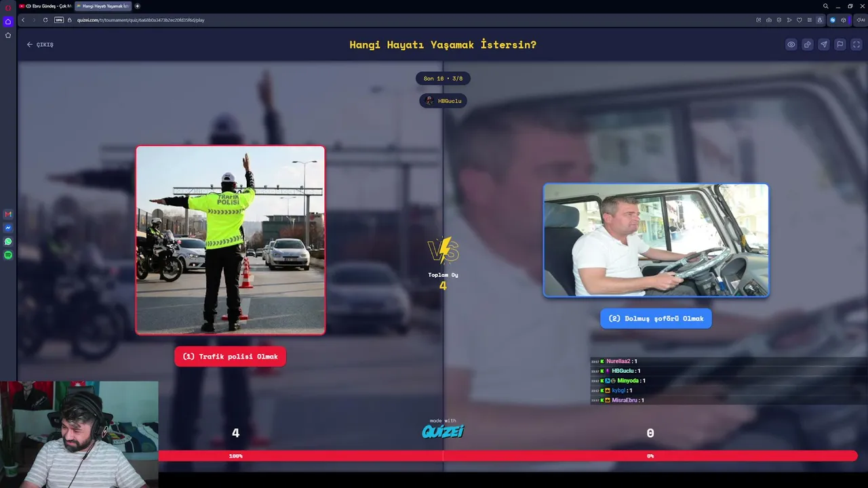Click the quiz title Hangi Hayatı Yaşamak İstersin?

point(443,45)
